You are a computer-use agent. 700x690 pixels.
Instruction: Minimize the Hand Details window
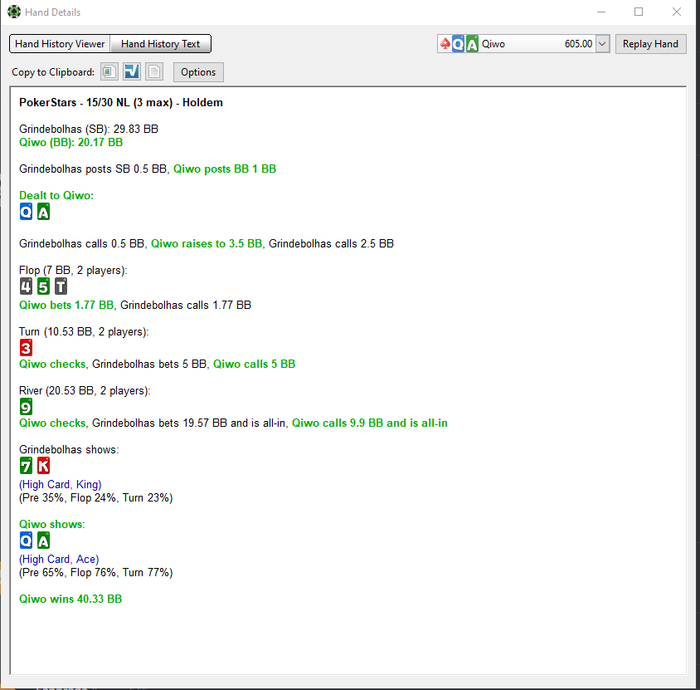[601, 12]
